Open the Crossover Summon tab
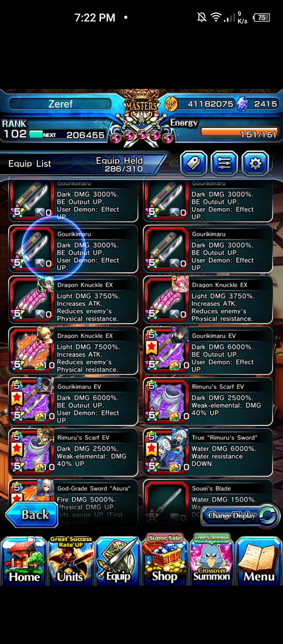The height and width of the screenshot is (644, 283). coord(212,560)
